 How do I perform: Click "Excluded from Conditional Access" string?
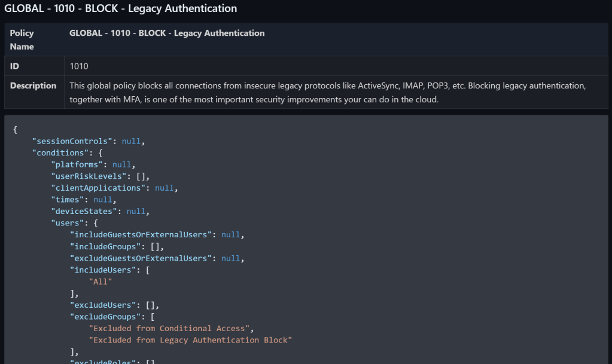[x=169, y=328]
